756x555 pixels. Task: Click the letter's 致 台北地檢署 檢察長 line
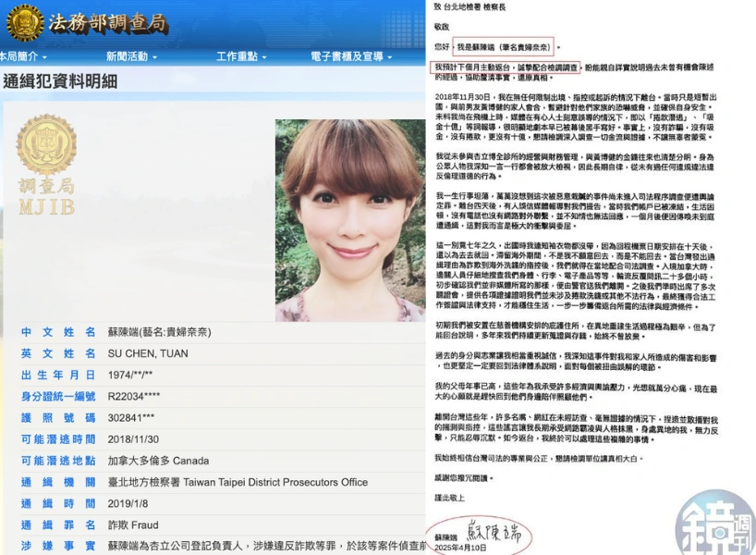coord(469,6)
